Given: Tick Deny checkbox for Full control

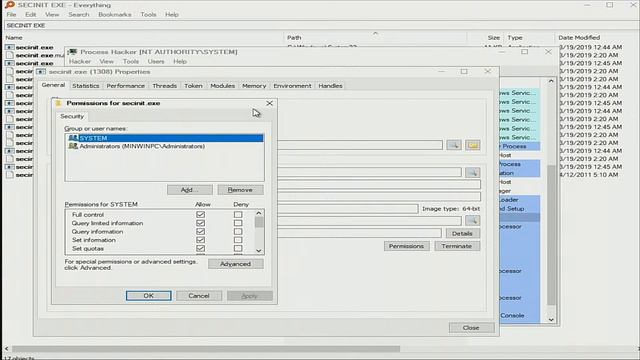Looking at the screenshot, I should point(238,215).
